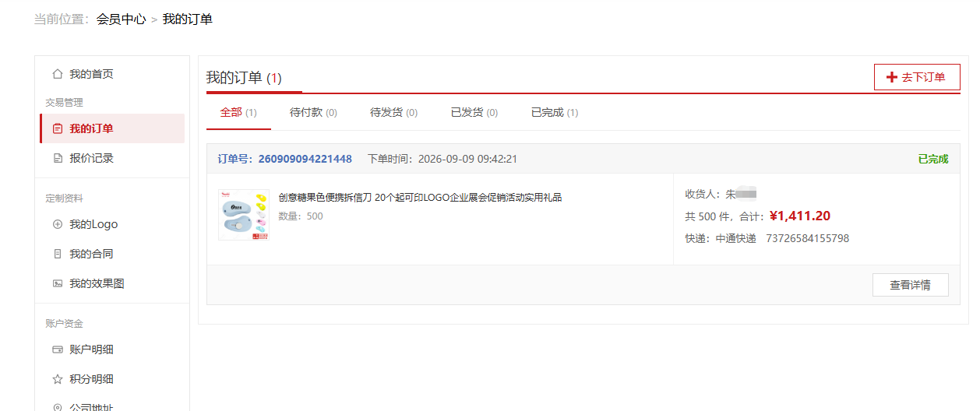The width and height of the screenshot is (980, 411).
Task: Click the 我的订单 (1) panel heading
Action: click(244, 78)
